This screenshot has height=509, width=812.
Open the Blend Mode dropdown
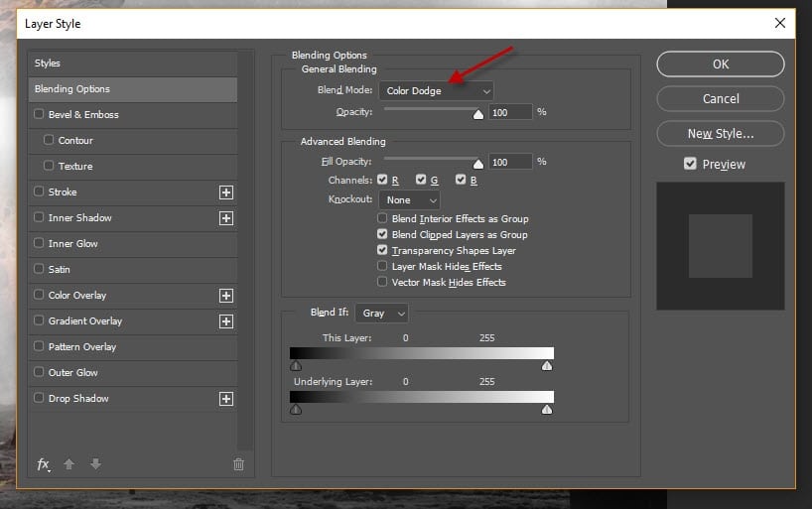436,91
